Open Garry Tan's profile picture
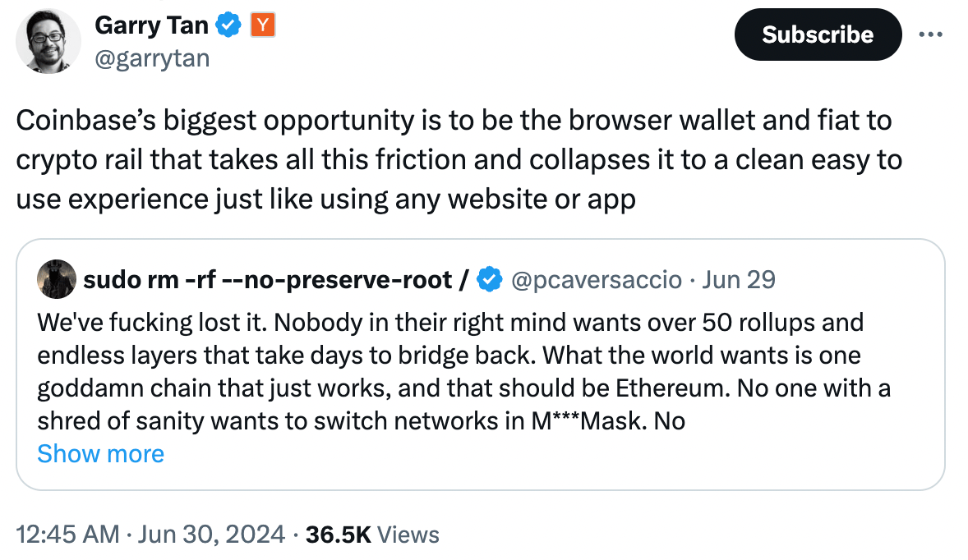Viewport: 968px width, 560px height. [x=48, y=41]
